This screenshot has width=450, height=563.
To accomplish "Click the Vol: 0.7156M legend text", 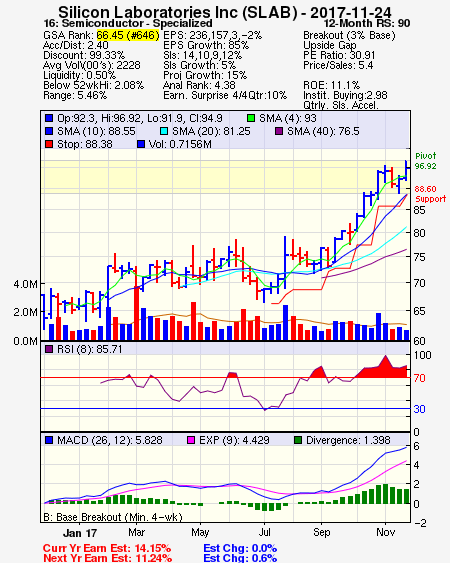I will tap(180, 144).
